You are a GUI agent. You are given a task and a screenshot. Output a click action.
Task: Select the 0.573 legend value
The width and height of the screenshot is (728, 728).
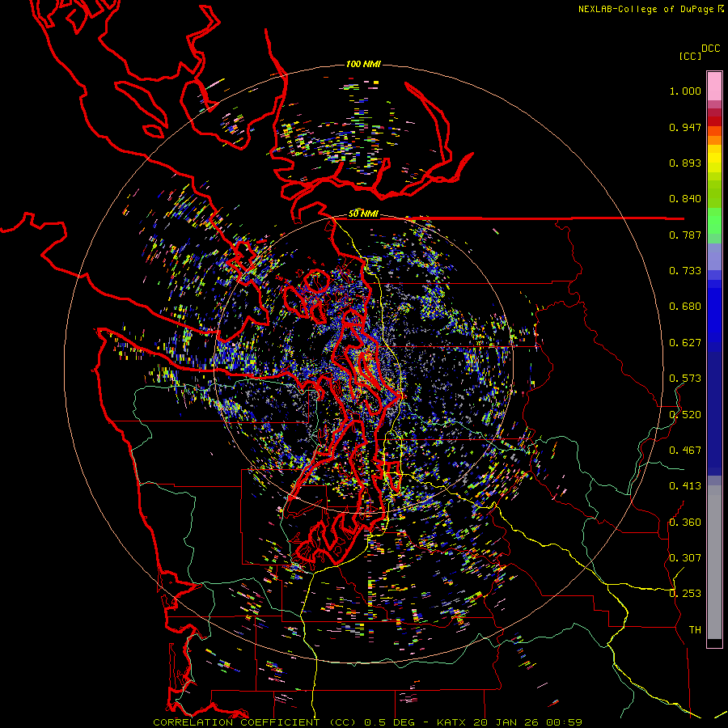685,379
